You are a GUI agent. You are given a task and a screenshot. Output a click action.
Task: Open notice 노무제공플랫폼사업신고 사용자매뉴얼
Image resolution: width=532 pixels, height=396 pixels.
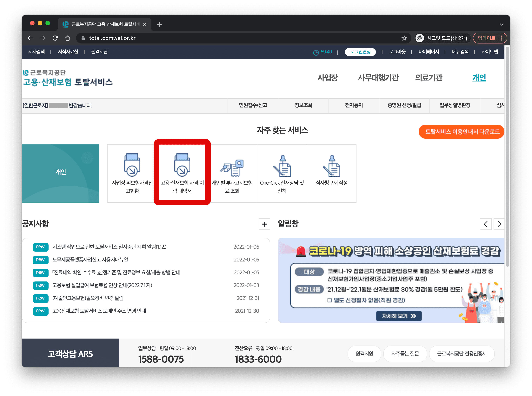pyautogui.click(x=90, y=260)
